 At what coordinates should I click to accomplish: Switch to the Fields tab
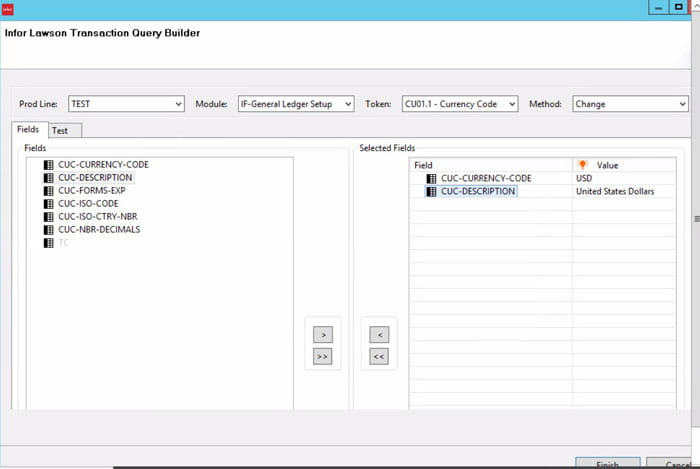[x=28, y=129]
